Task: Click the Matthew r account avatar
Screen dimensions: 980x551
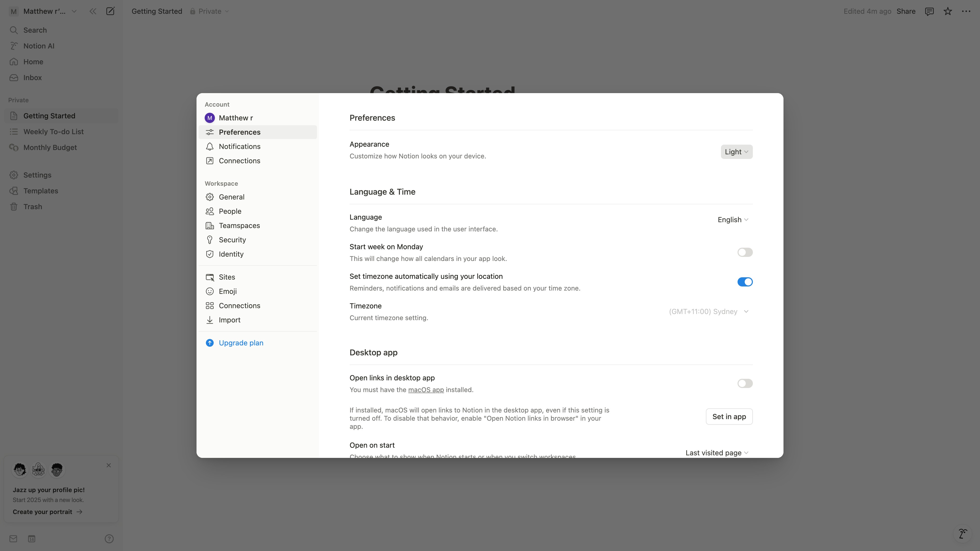Action: pyautogui.click(x=210, y=118)
